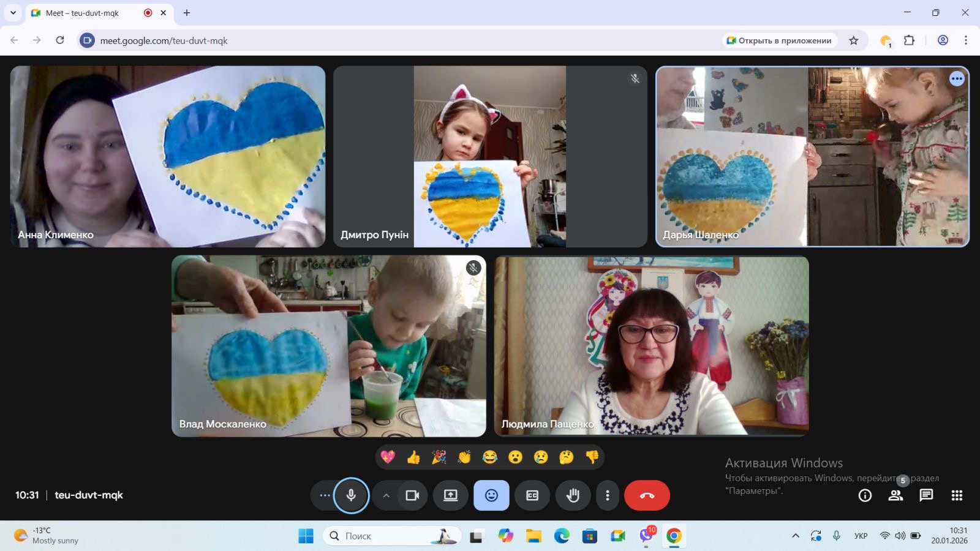Open the in-call chat panel
The image size is (980, 551).
click(926, 495)
